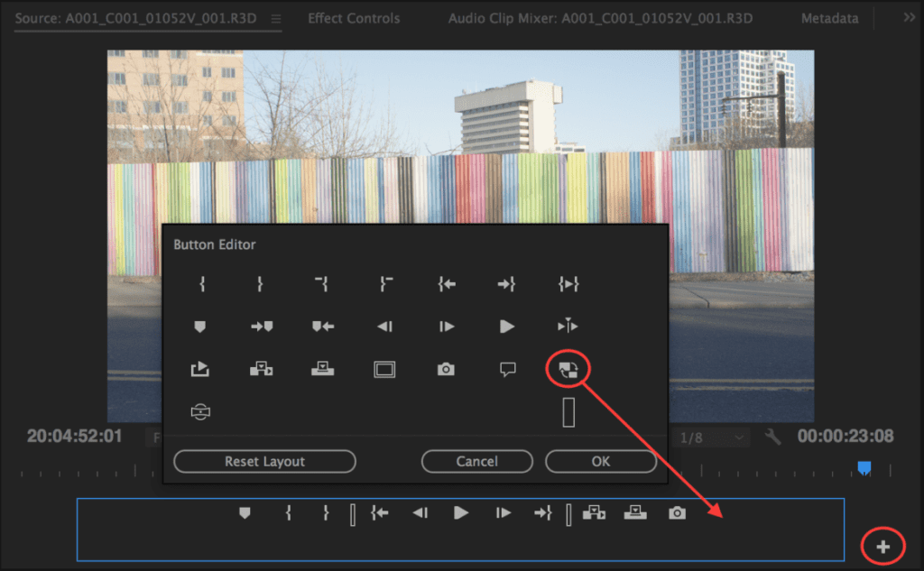Pick Clear In icon in Button Editor
The height and width of the screenshot is (571, 924).
tap(322, 285)
